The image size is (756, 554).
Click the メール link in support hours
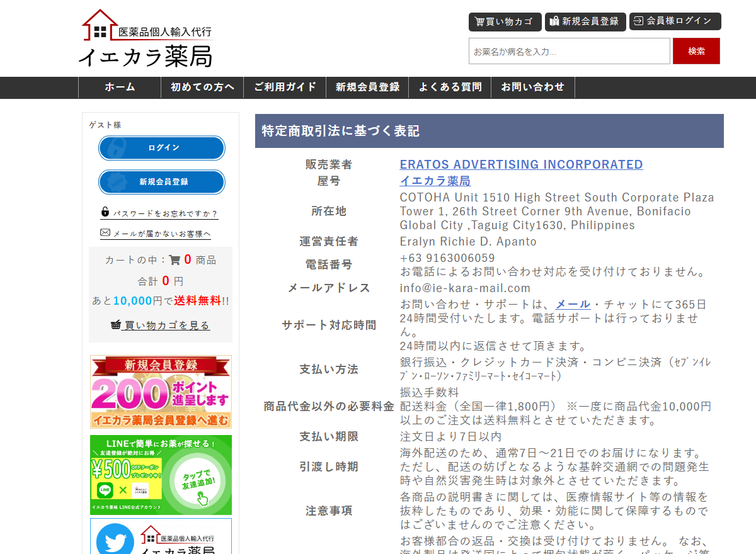click(x=573, y=304)
